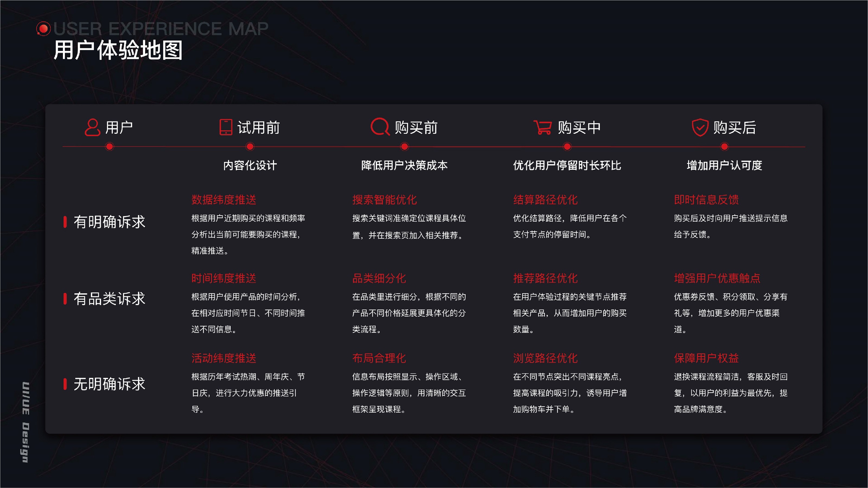Click the red heading 即时信息反馈
The width and height of the screenshot is (868, 488).
click(706, 200)
